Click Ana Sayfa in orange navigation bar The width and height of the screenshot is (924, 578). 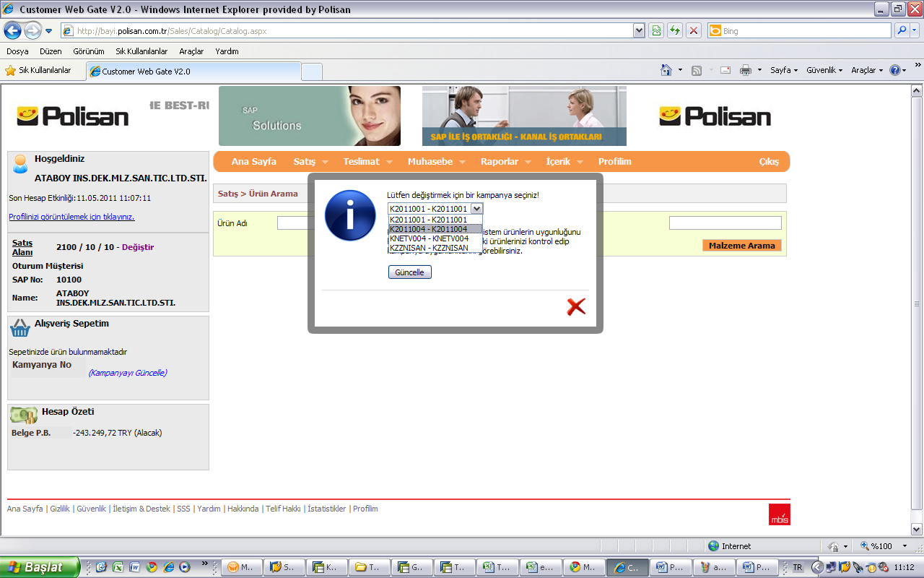point(254,162)
